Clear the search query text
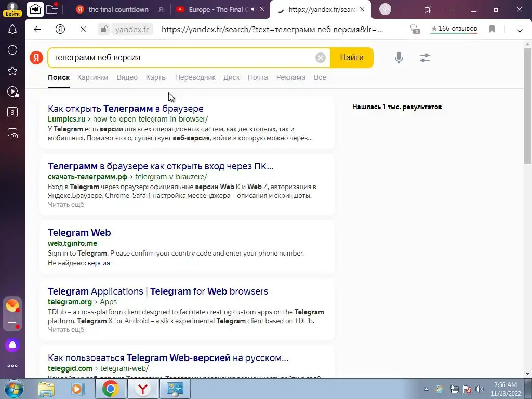The width and height of the screenshot is (532, 399). [x=320, y=58]
